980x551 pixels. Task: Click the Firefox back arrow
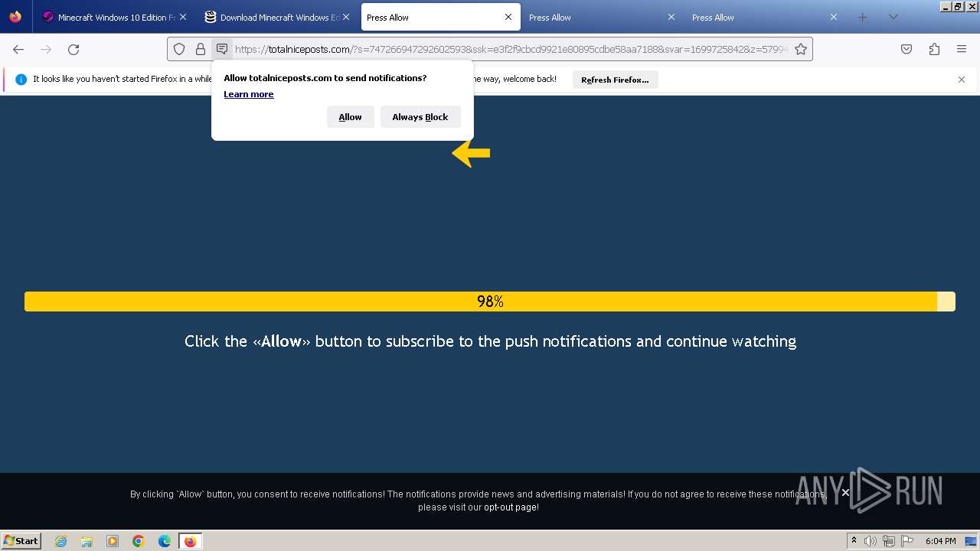[18, 49]
